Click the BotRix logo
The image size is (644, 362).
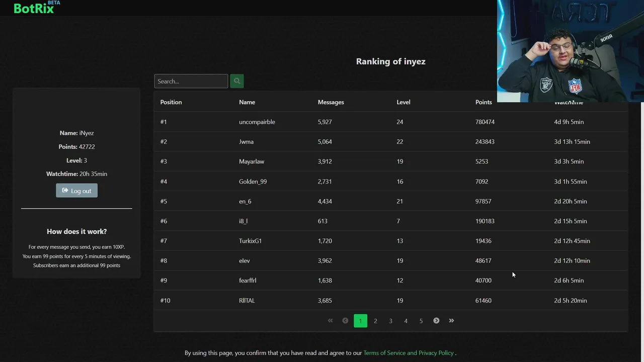coord(34,8)
